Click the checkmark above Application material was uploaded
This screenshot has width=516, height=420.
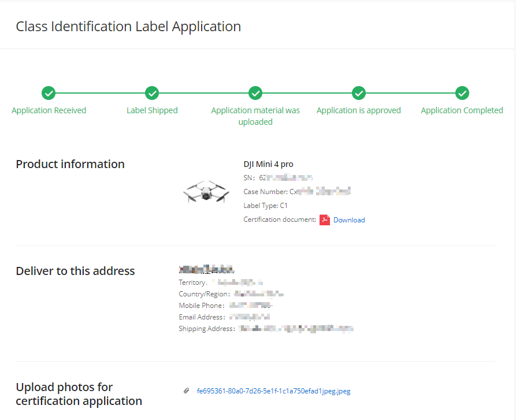coord(255,93)
